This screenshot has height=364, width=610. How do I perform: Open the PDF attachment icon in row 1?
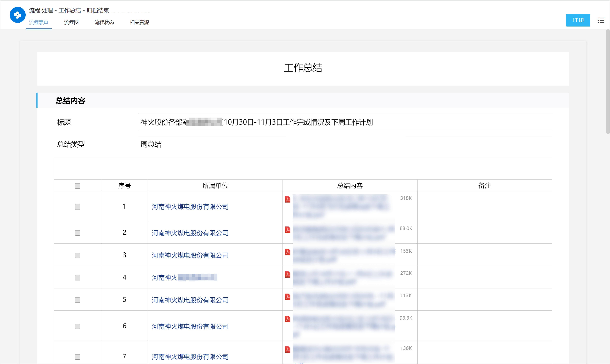coord(288,199)
